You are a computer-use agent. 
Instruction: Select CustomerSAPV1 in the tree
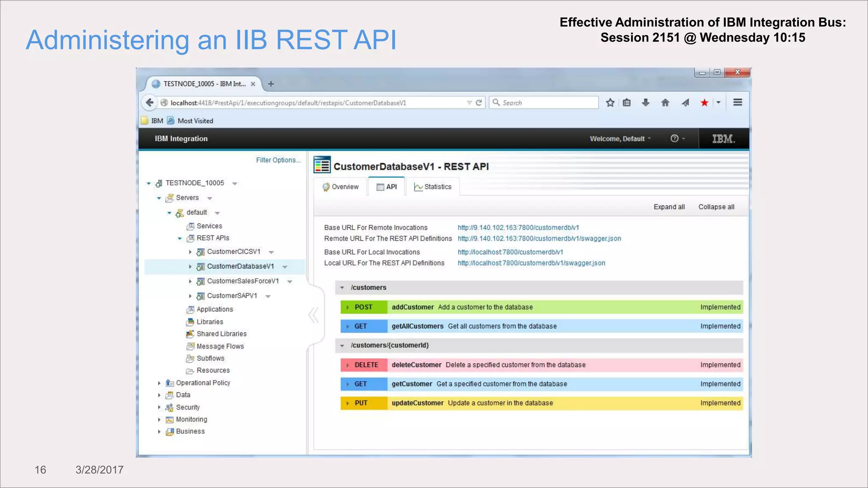(232, 296)
